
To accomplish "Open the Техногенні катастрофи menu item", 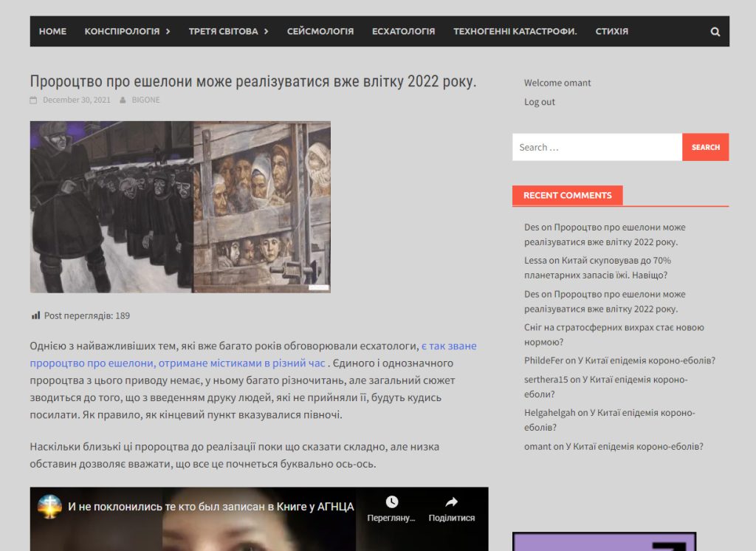I will click(515, 31).
